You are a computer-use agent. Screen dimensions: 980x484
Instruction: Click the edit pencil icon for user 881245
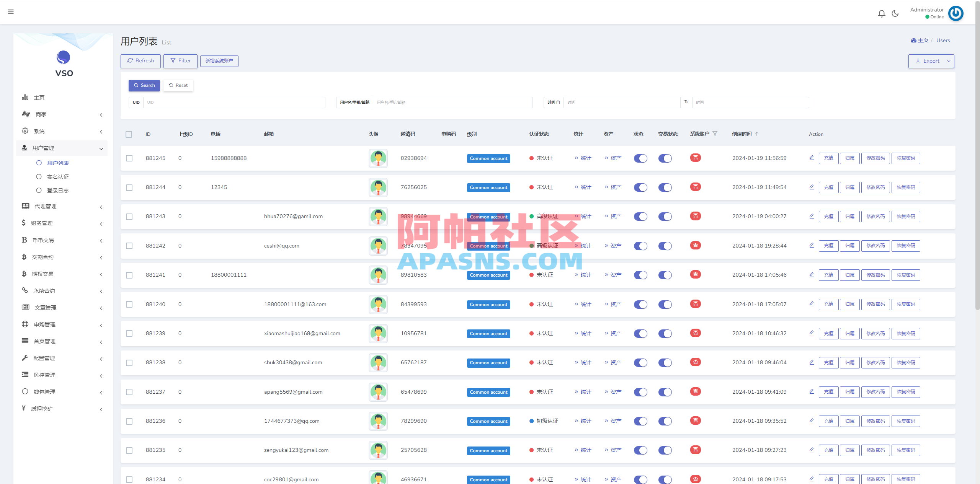point(812,157)
